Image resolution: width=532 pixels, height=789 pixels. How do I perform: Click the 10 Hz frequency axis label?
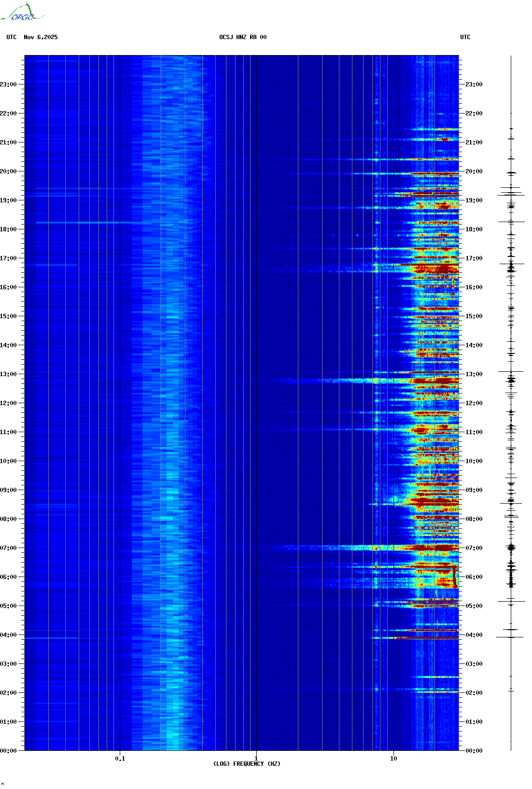point(393,759)
